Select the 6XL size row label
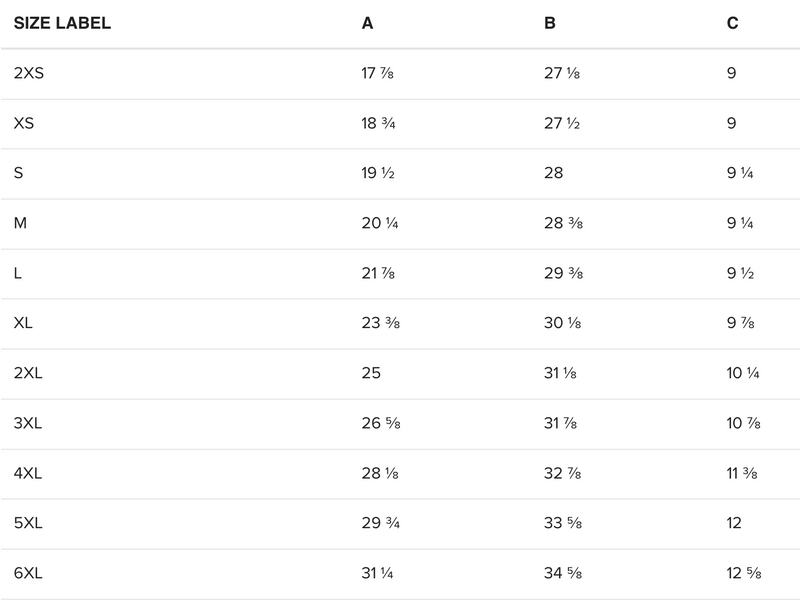 [28, 573]
